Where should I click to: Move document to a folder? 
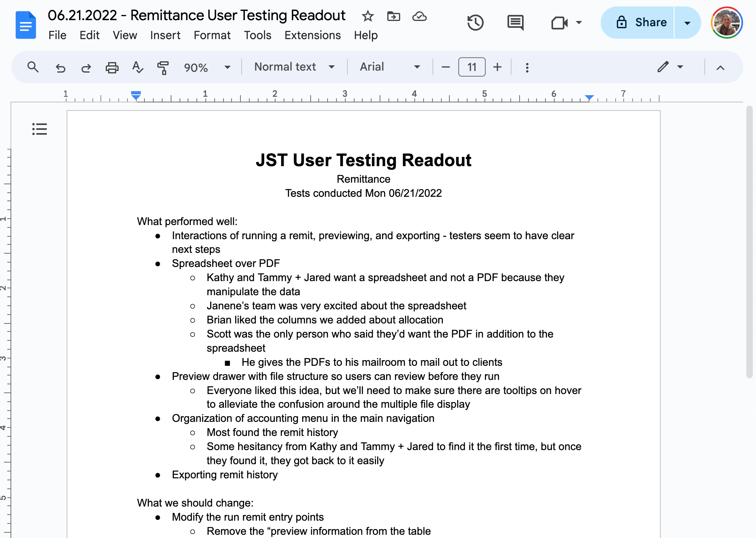coord(393,16)
